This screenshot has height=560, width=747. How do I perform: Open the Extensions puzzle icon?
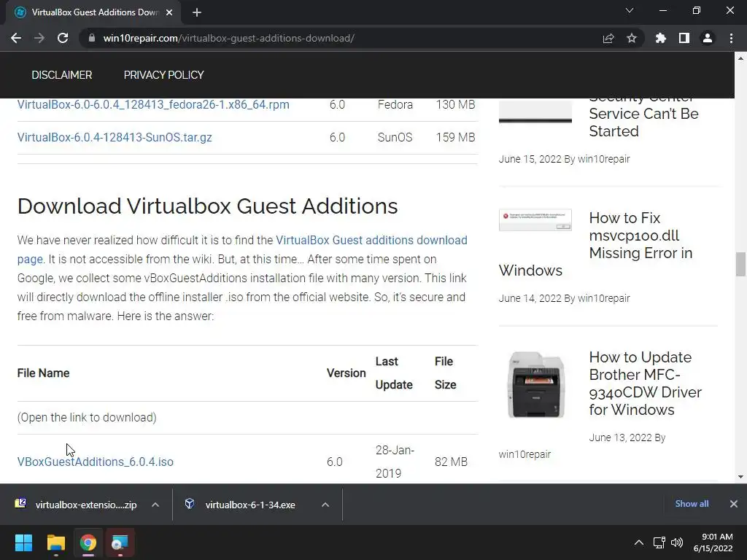click(x=661, y=38)
